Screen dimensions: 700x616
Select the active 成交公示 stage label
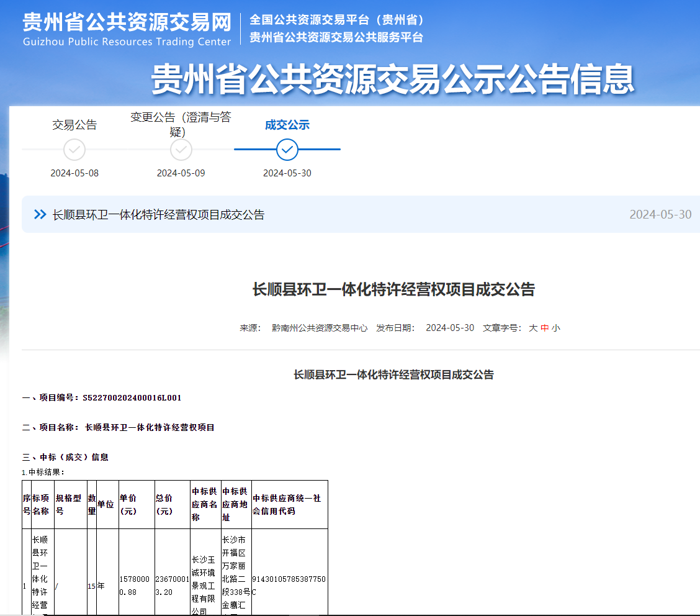pyautogui.click(x=286, y=124)
